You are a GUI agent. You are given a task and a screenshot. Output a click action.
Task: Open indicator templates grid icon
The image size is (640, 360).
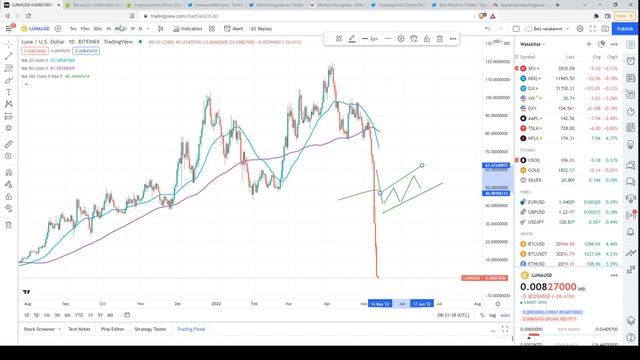tap(212, 29)
